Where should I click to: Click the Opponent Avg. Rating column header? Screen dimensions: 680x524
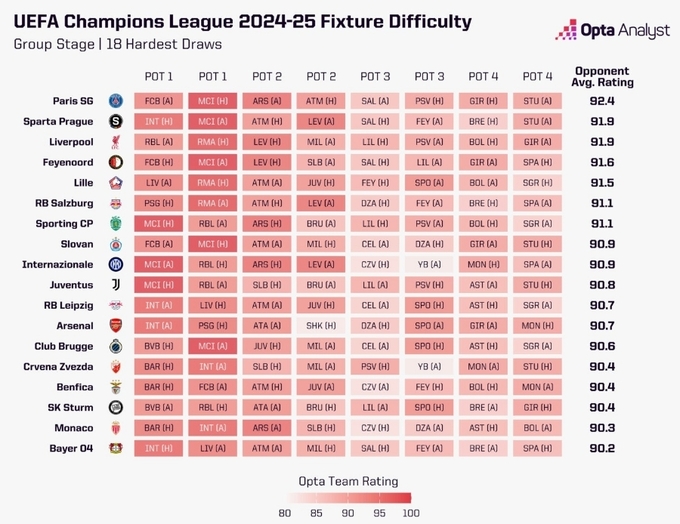click(602, 77)
